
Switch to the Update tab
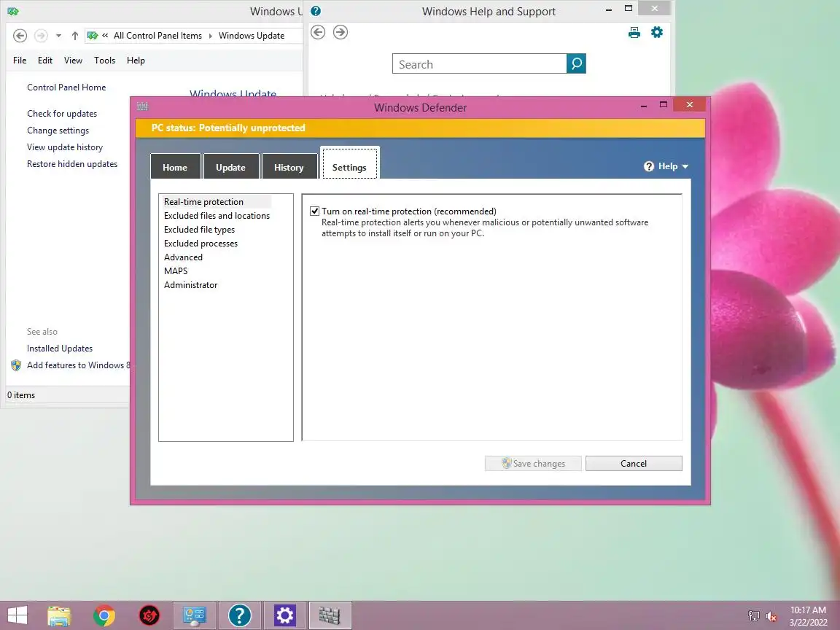[231, 166]
